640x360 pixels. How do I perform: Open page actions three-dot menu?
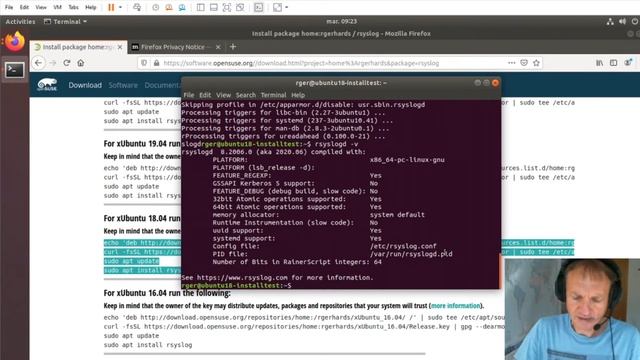point(511,63)
